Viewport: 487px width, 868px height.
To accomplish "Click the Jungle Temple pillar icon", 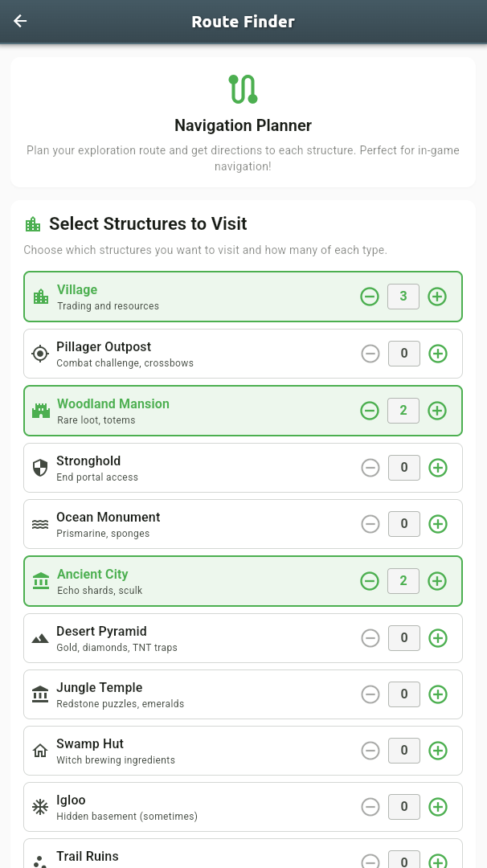I will [x=40, y=694].
